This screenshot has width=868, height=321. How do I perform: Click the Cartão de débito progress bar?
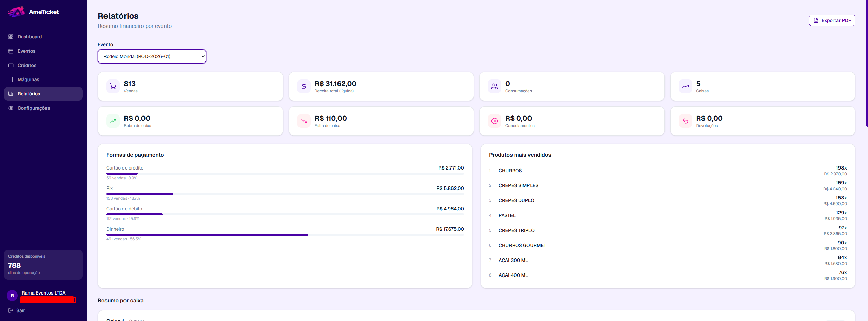285,214
